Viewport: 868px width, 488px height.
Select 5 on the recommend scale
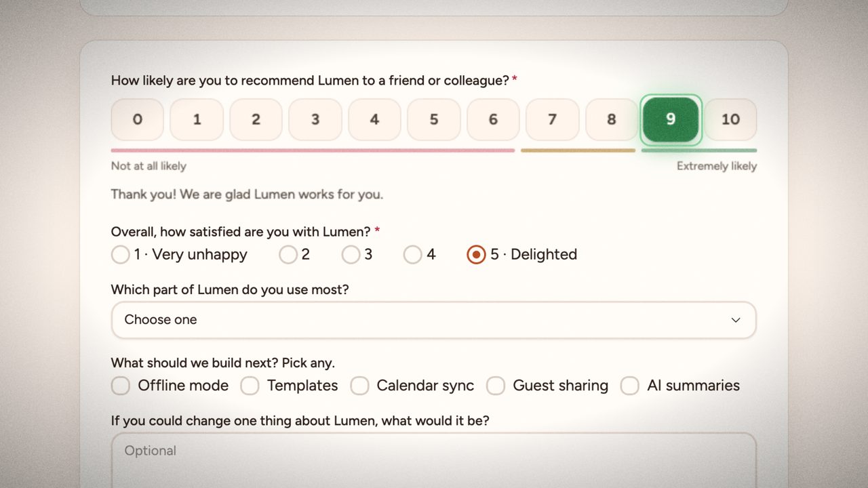(434, 119)
